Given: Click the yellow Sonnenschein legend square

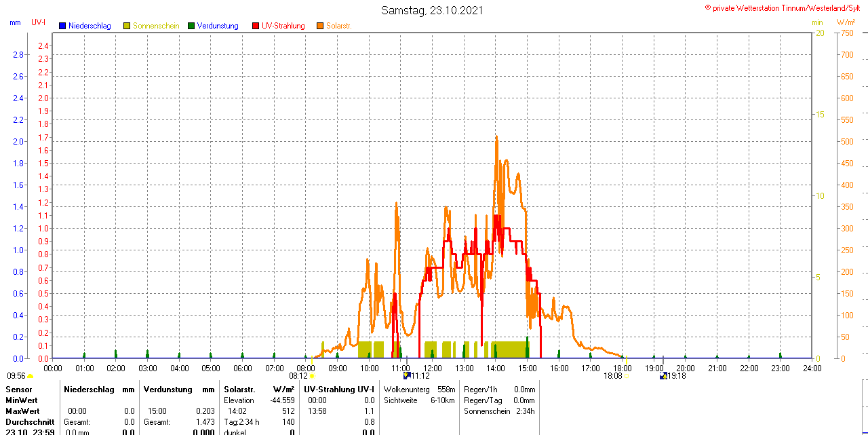Looking at the screenshot, I should [x=127, y=26].
